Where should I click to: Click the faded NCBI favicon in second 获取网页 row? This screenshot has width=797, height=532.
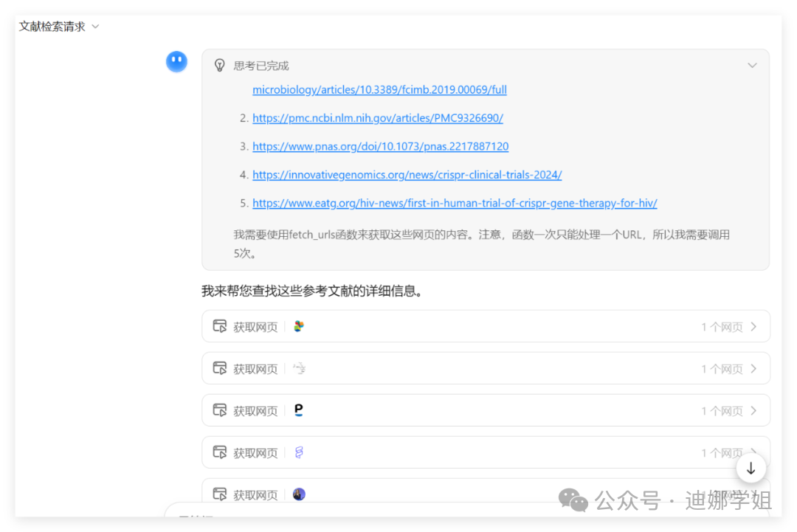(299, 368)
